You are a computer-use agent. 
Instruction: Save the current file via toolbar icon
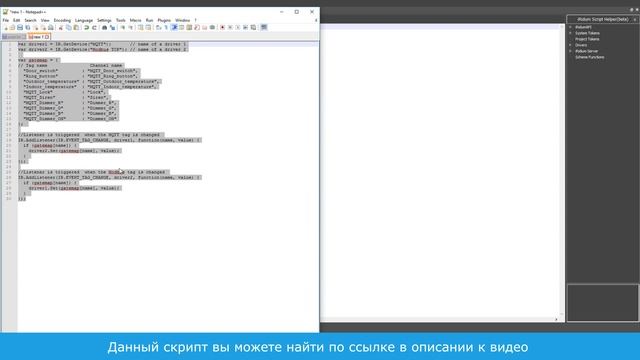point(20,27)
